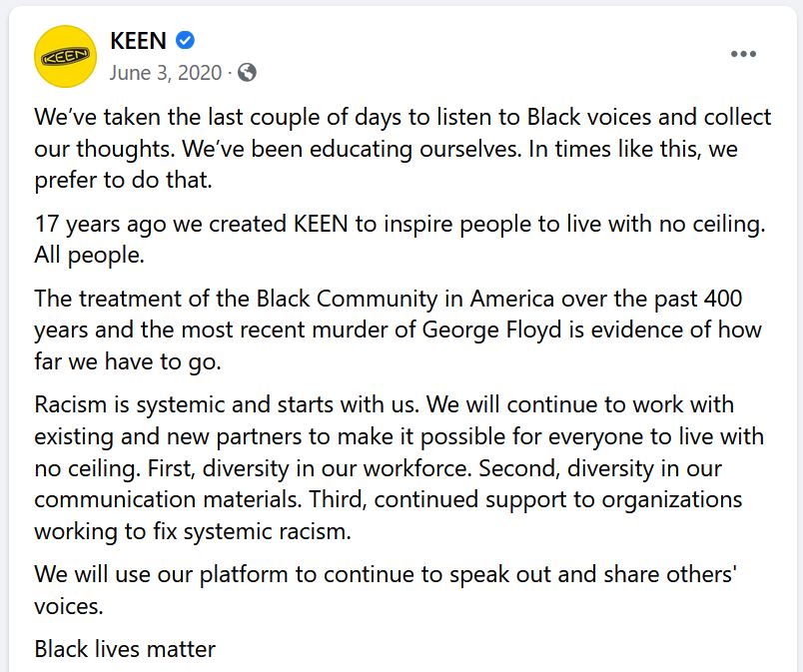Click the globe public audience icon
Screen dimensions: 803x672
[247, 72]
